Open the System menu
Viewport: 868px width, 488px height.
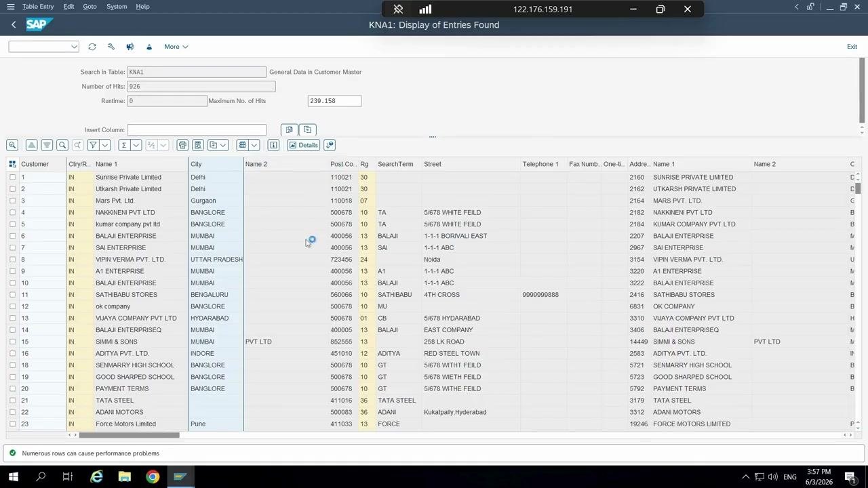[117, 7]
